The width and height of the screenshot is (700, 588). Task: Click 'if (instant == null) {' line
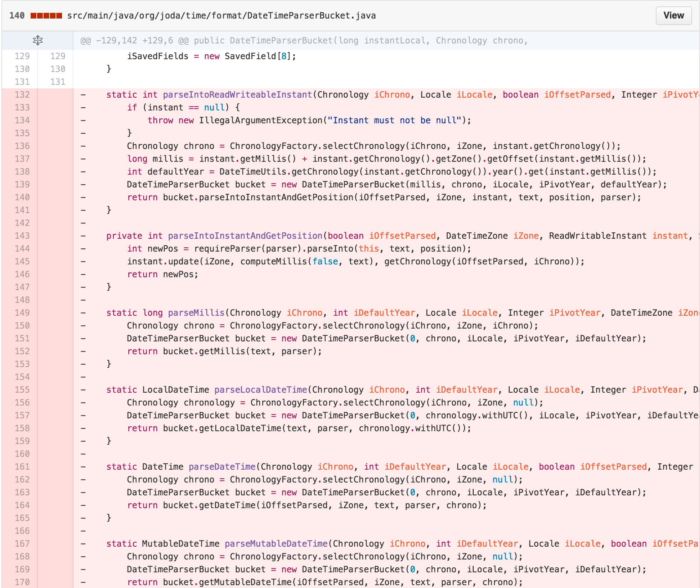(x=184, y=108)
